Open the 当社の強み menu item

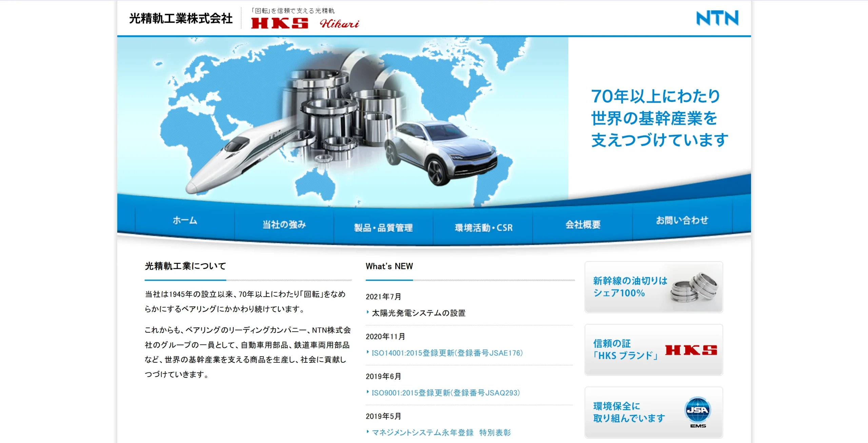click(x=284, y=225)
